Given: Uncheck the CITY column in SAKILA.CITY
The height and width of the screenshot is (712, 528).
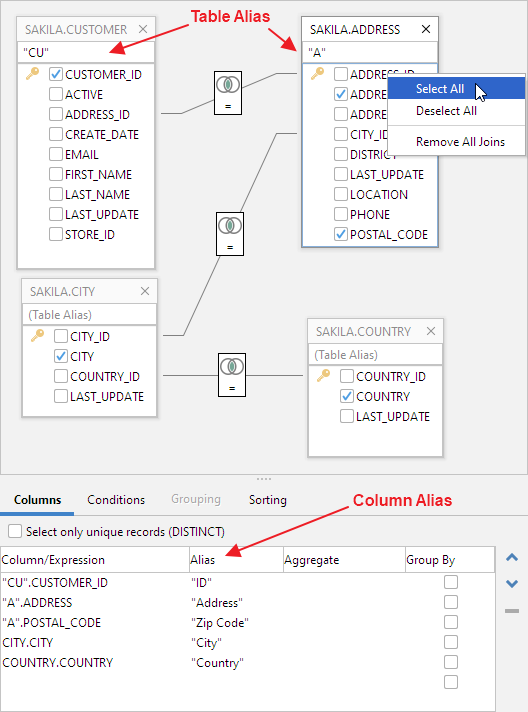Looking at the screenshot, I should coord(61,356).
